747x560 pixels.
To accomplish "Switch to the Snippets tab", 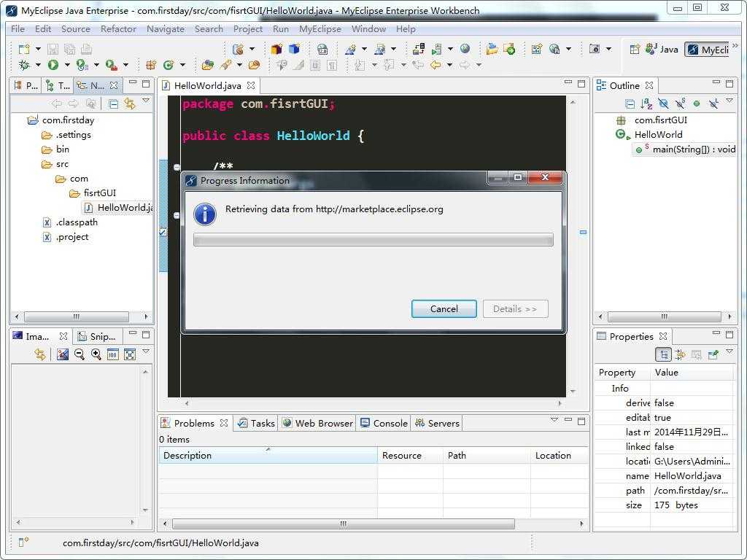I will pyautogui.click(x=98, y=337).
